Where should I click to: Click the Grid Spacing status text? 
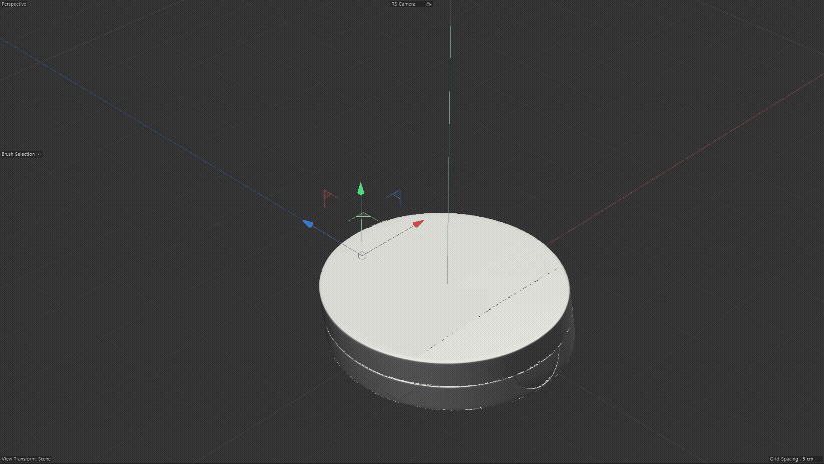791,459
